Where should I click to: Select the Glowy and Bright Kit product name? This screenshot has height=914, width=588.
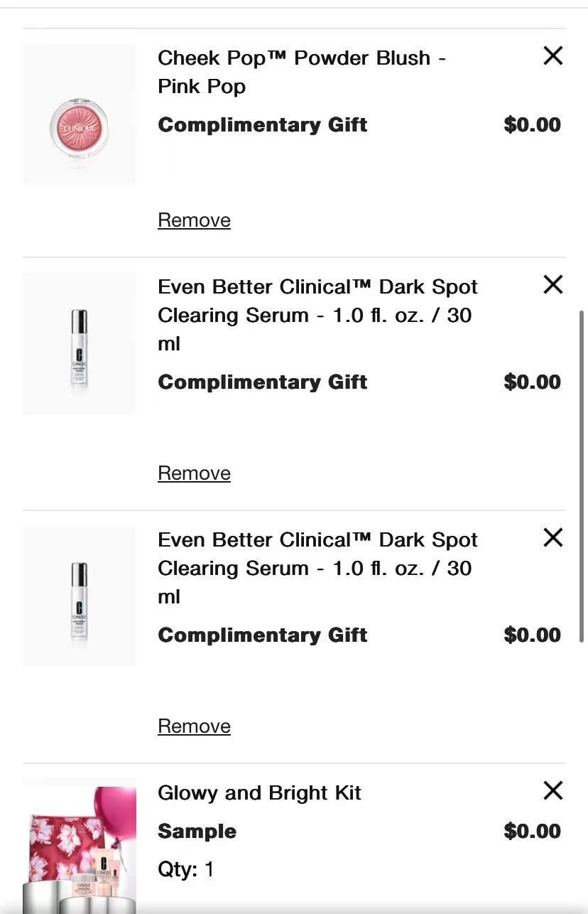259,793
